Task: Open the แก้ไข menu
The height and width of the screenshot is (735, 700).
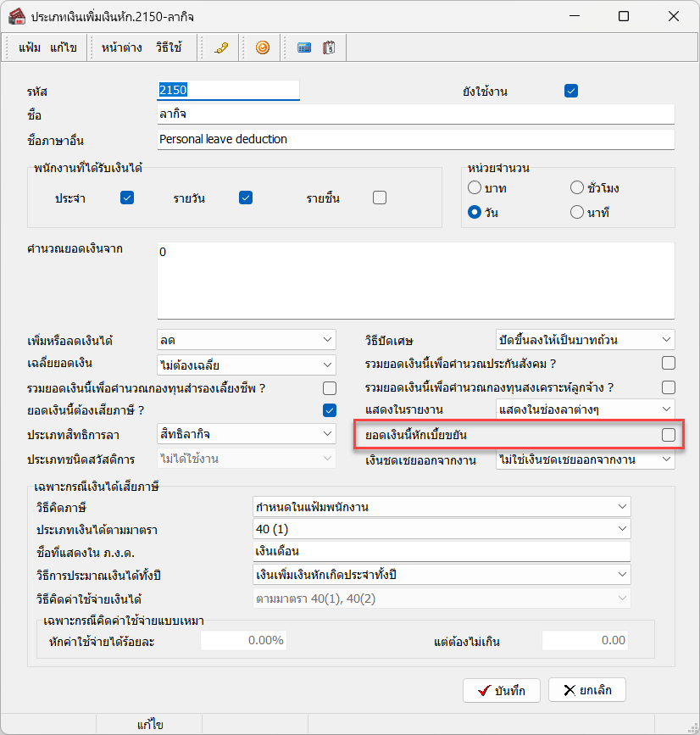Action: [64, 48]
